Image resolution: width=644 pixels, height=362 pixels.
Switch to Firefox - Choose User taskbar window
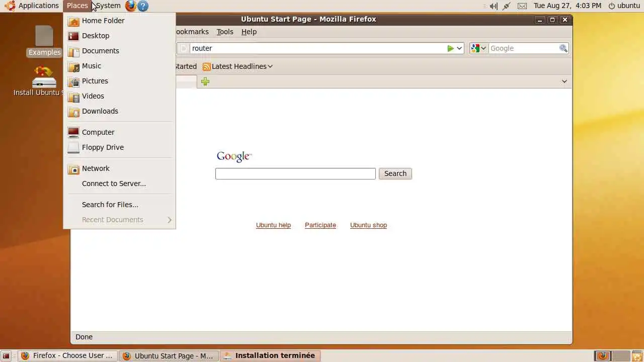[x=68, y=355]
